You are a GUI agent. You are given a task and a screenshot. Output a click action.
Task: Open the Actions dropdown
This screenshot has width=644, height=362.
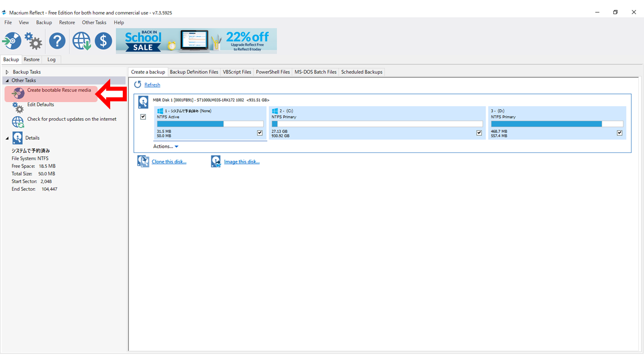(x=166, y=146)
